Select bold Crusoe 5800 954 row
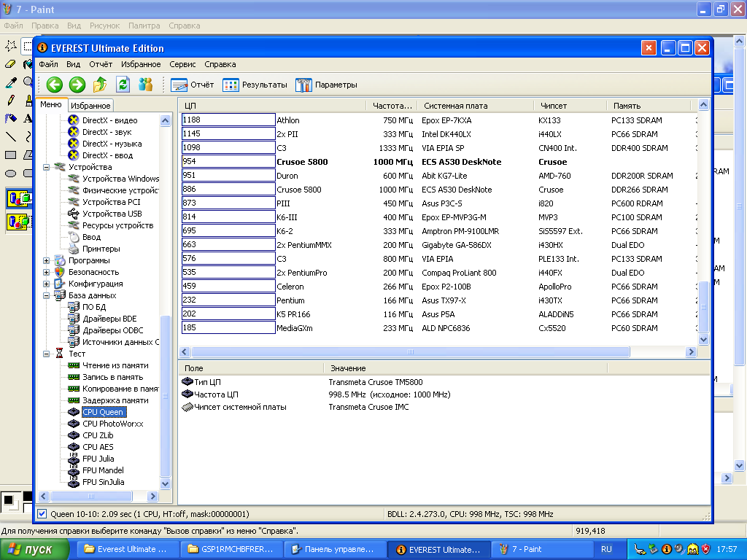This screenshot has width=747, height=560. [x=438, y=162]
